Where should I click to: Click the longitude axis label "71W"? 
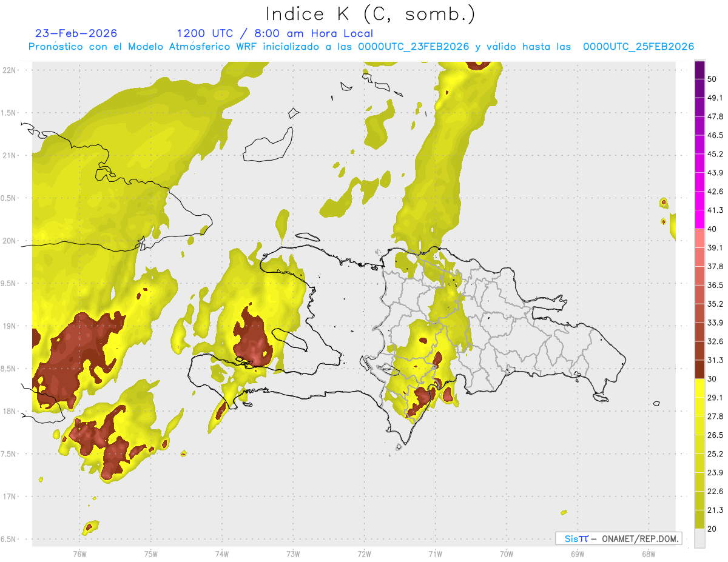[x=436, y=554]
